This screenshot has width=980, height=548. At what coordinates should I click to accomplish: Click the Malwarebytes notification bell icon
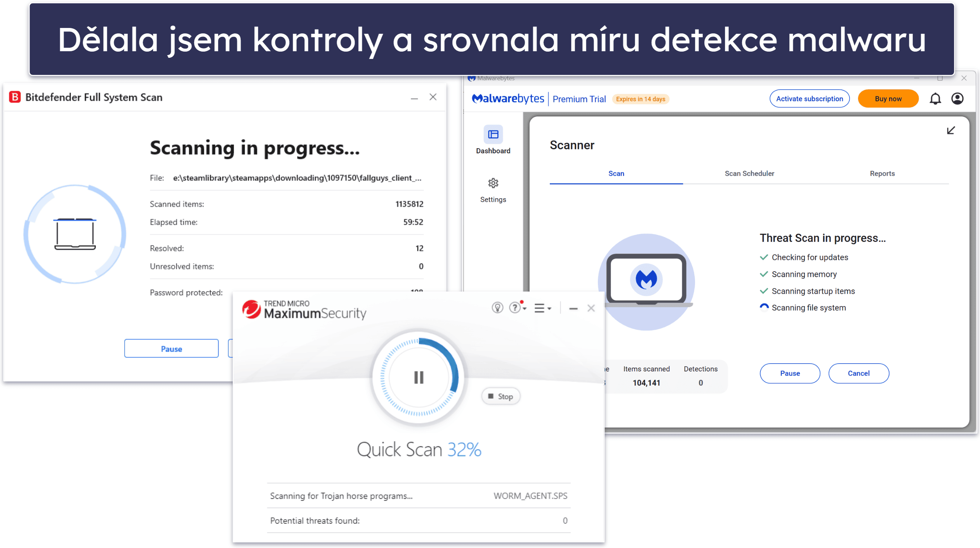click(x=935, y=99)
